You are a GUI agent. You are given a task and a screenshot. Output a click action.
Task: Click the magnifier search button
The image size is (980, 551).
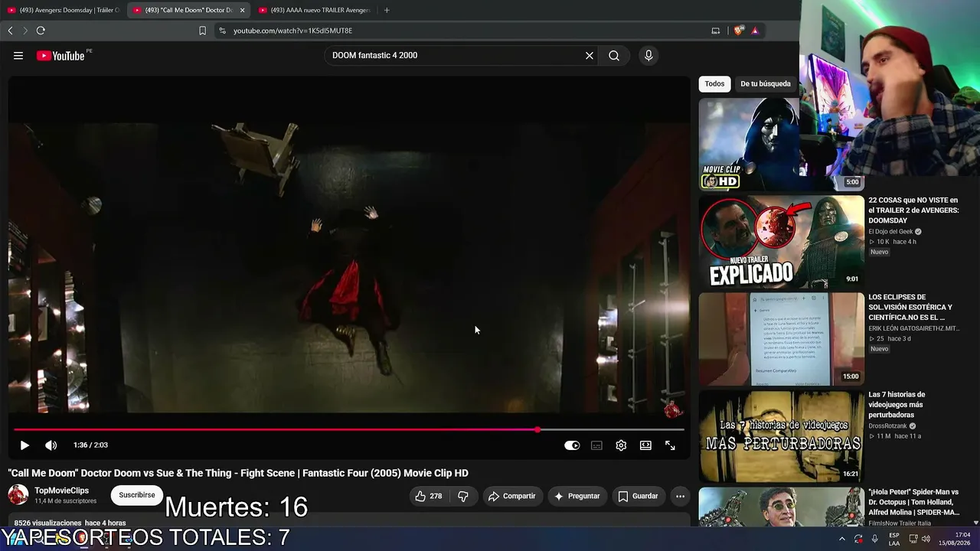click(x=614, y=56)
